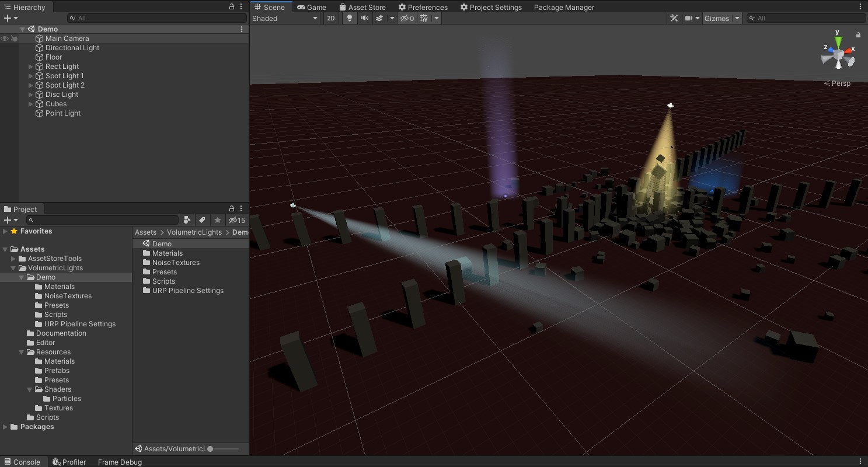Toggle the Hierarchy panel lock icon
Screen dimensions: 868x467
pos(232,6)
